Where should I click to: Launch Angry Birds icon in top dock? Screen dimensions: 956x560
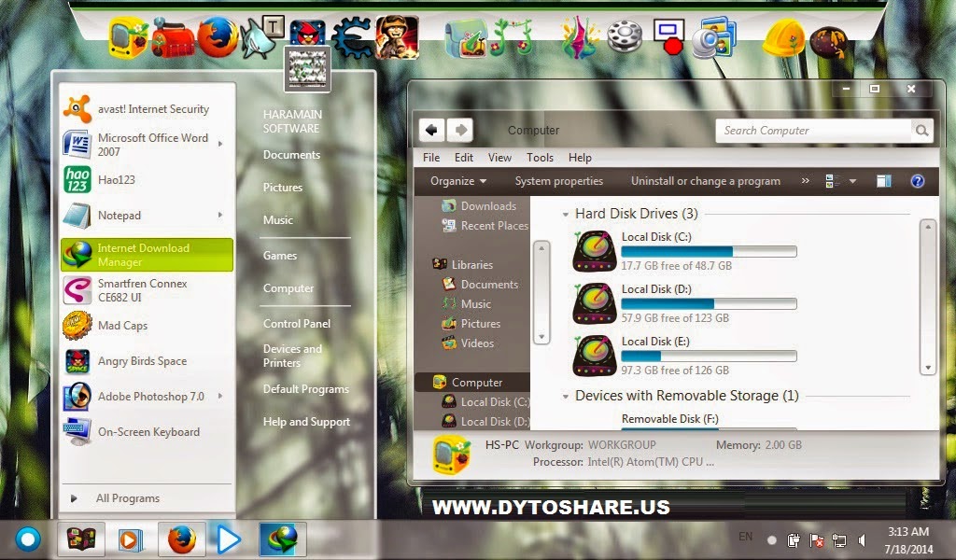(308, 35)
